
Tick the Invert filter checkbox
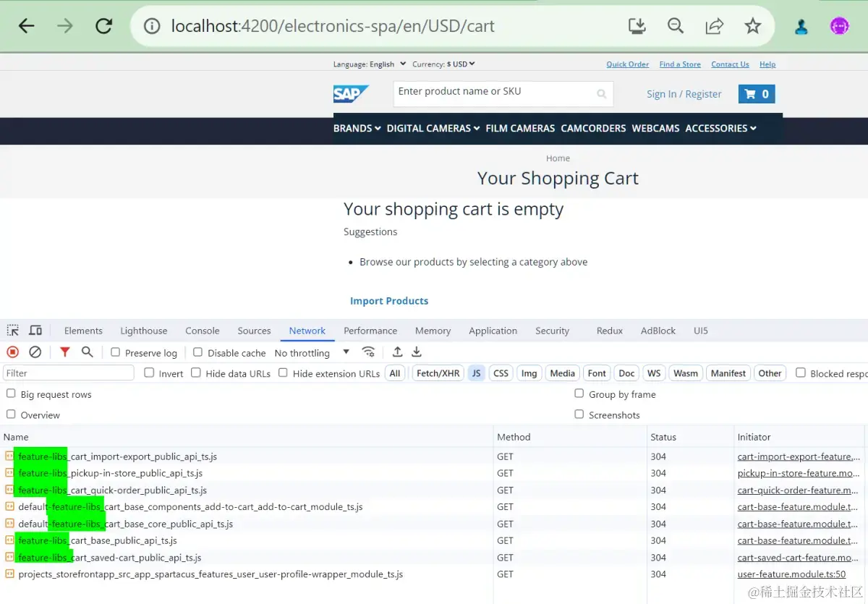(x=149, y=373)
